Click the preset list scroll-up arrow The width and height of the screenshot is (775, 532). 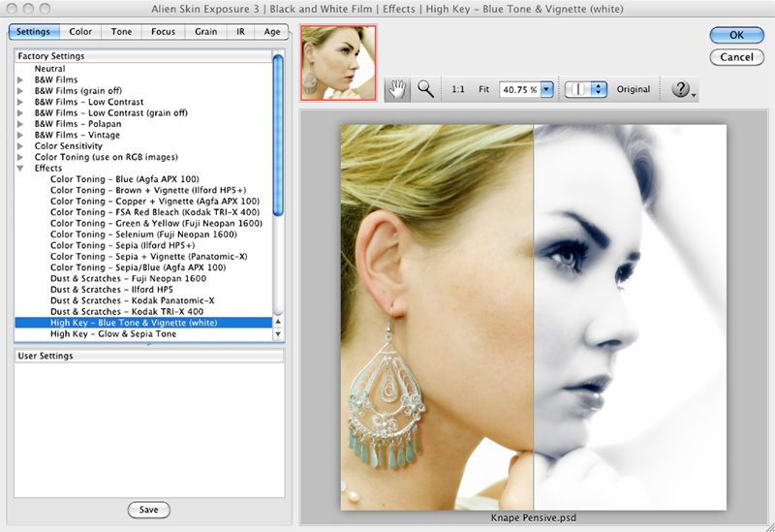click(278, 322)
